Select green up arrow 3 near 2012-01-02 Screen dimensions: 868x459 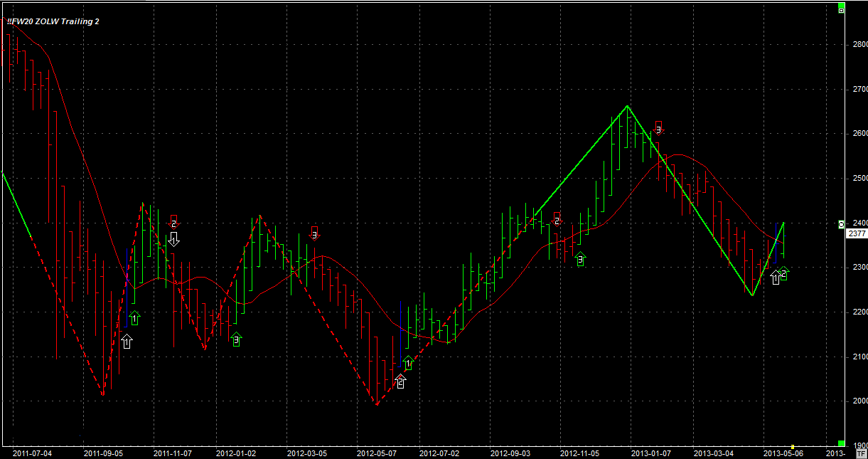(x=236, y=339)
